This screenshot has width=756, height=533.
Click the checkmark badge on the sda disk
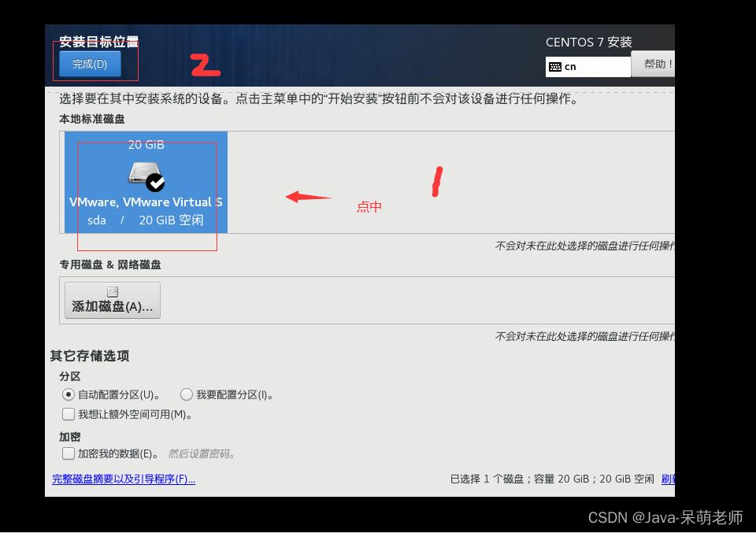pyautogui.click(x=155, y=183)
